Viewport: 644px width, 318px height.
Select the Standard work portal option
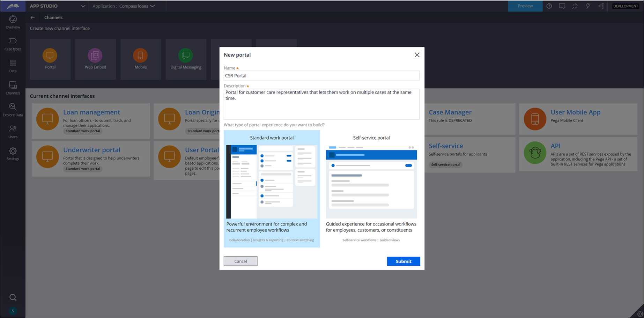tap(272, 188)
